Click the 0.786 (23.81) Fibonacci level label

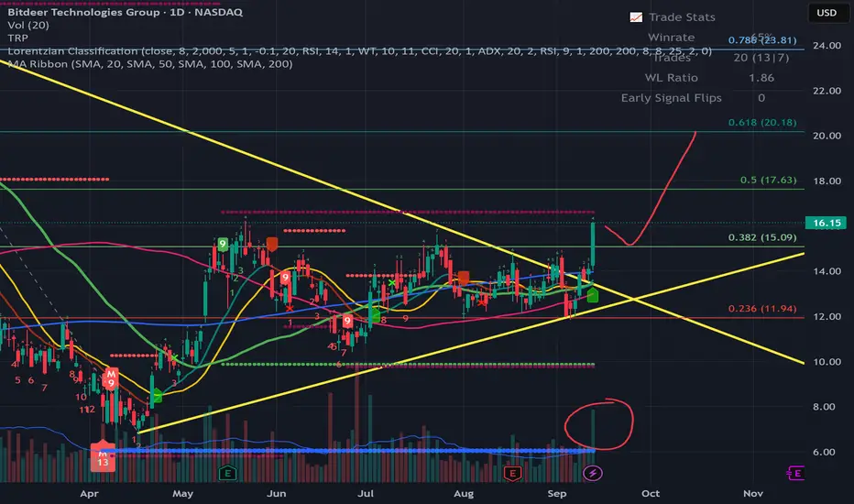point(762,40)
